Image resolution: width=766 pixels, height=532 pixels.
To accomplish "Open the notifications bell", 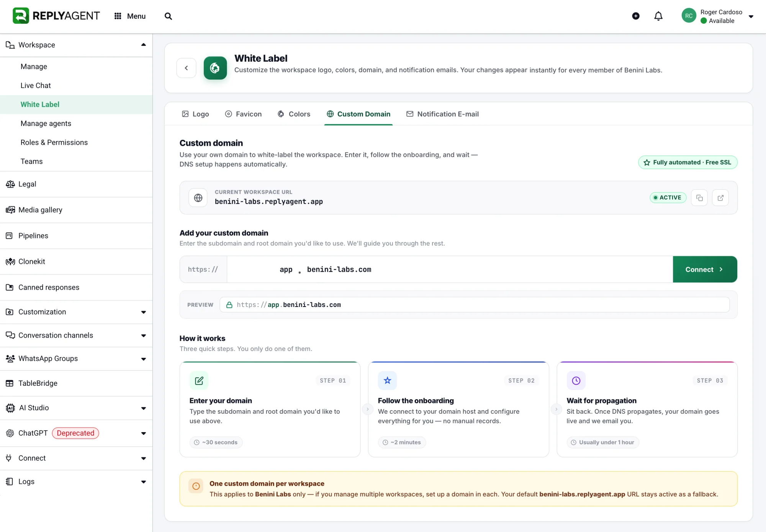I will (658, 16).
